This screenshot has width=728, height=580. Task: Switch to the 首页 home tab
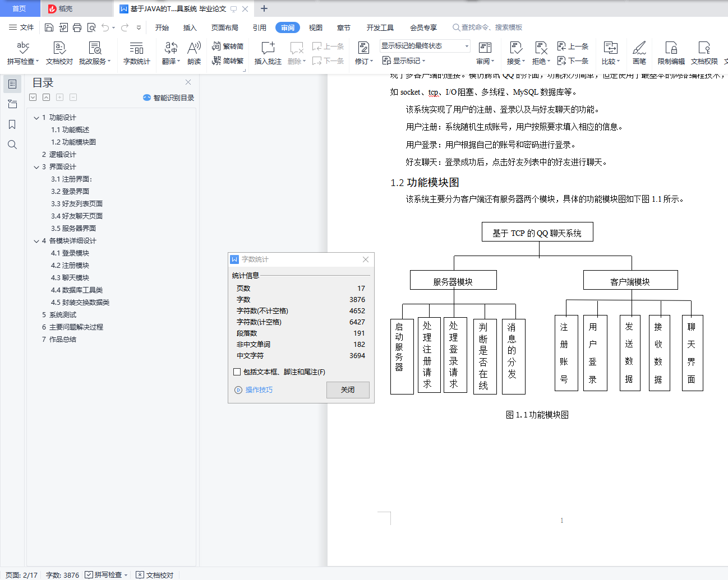pyautogui.click(x=20, y=8)
